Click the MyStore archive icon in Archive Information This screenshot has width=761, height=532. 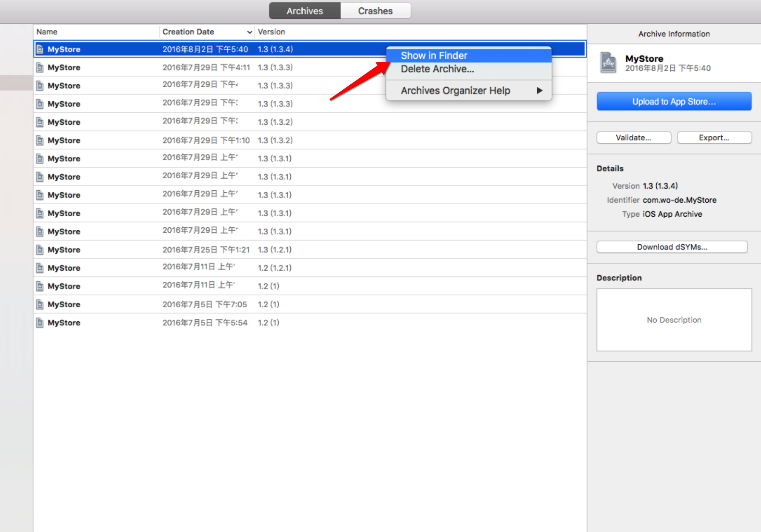tap(609, 63)
